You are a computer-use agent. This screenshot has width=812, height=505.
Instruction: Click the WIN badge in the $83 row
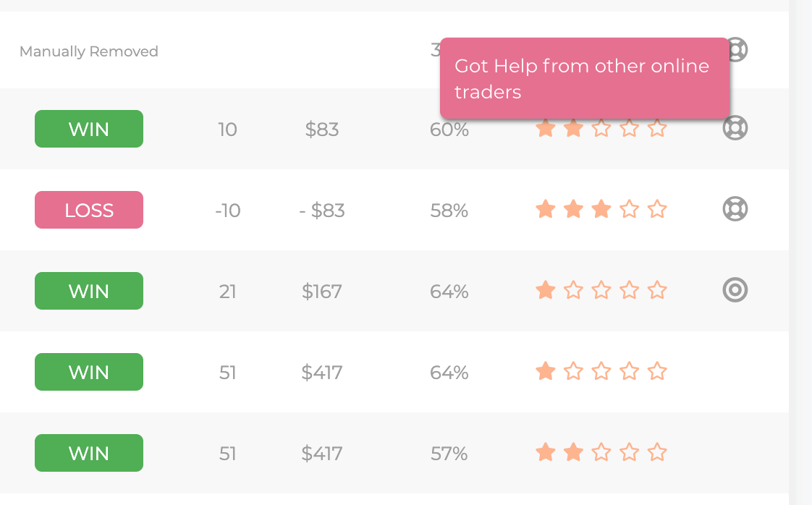[x=89, y=129]
